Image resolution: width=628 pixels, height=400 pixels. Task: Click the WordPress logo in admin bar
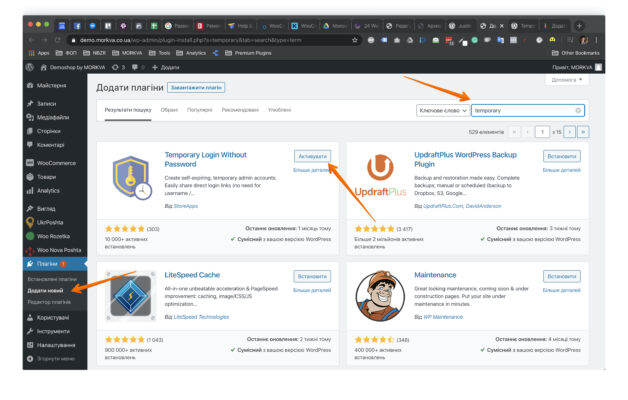click(30, 67)
